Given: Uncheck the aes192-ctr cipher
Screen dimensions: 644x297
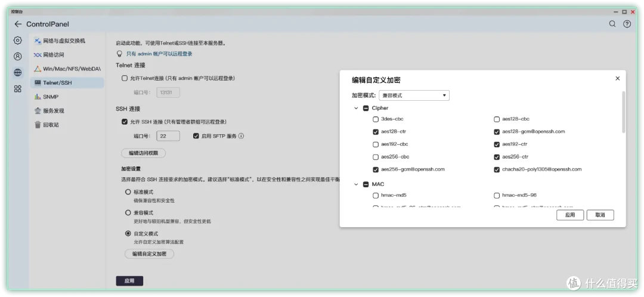Looking at the screenshot, I should click(x=497, y=144).
